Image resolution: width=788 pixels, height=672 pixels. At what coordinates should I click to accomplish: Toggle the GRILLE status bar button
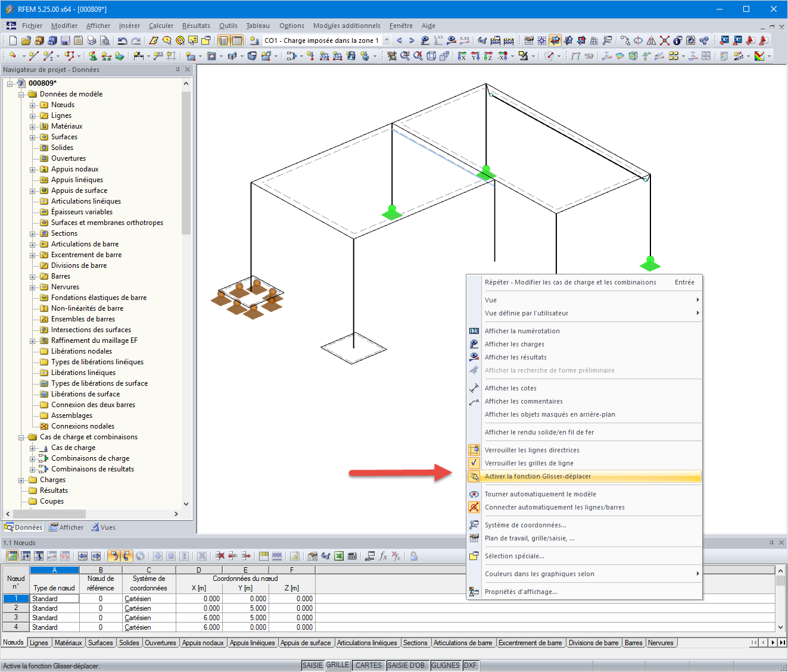pyautogui.click(x=338, y=665)
